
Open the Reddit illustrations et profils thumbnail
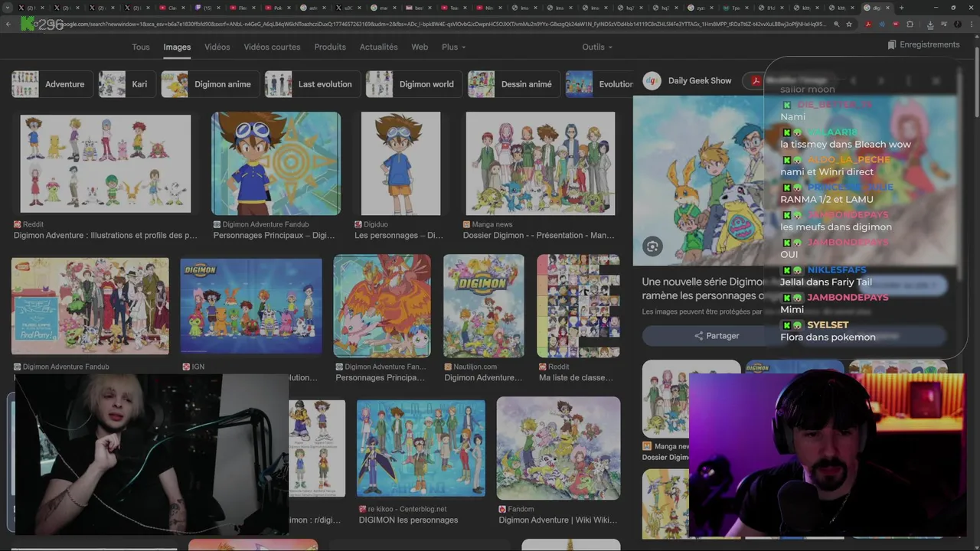pyautogui.click(x=106, y=164)
